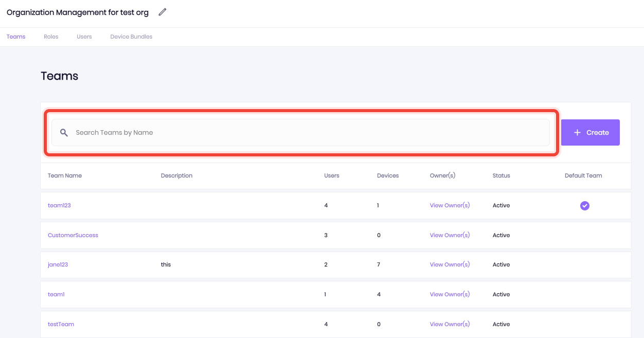Open the Device Bundles tab
This screenshot has width=644, height=338.
tap(131, 37)
